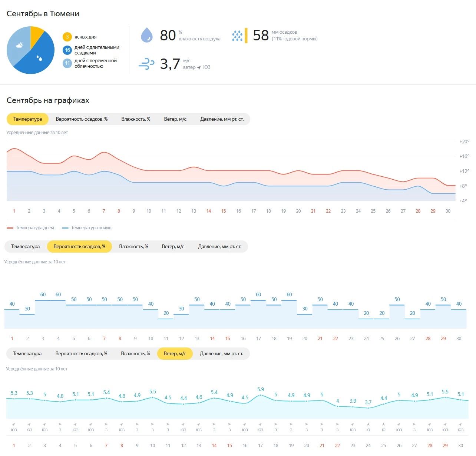476x456 pixels.
Task: Click the wind speed icon
Action: pos(146,64)
